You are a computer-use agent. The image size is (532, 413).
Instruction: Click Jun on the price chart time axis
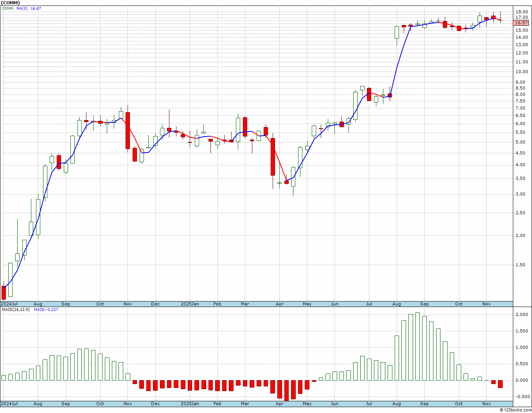335,304
